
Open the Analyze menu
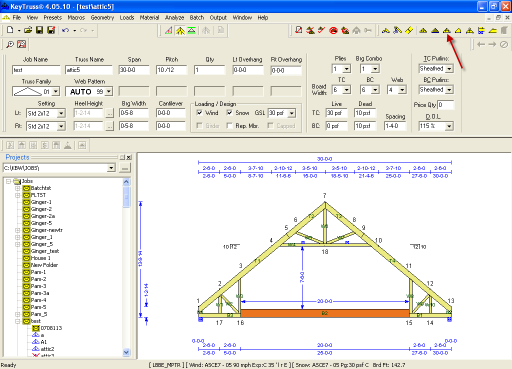click(174, 18)
